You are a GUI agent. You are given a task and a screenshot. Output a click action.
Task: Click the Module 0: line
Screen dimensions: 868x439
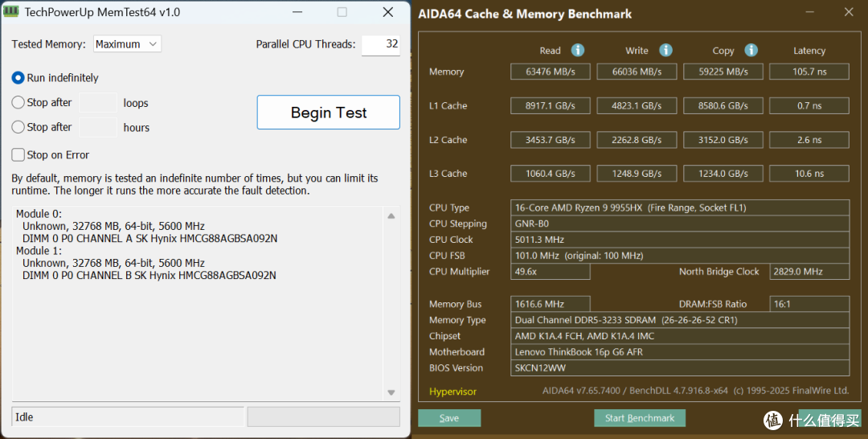(39, 214)
